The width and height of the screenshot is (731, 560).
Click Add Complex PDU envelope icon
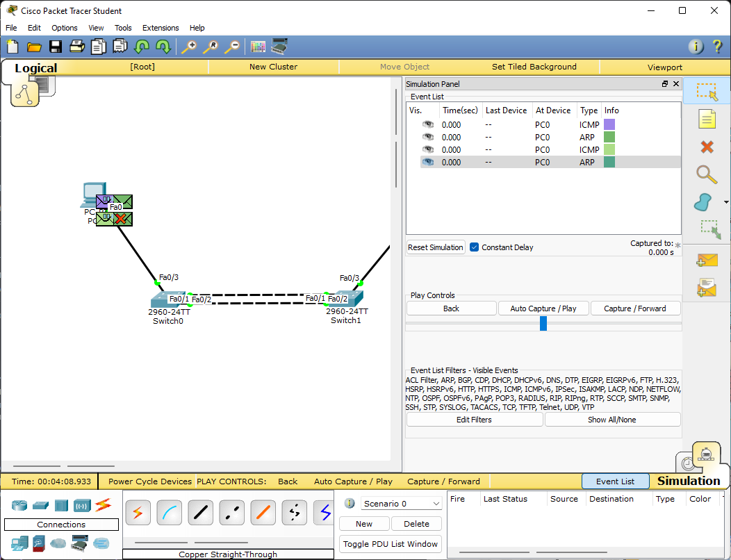click(707, 287)
